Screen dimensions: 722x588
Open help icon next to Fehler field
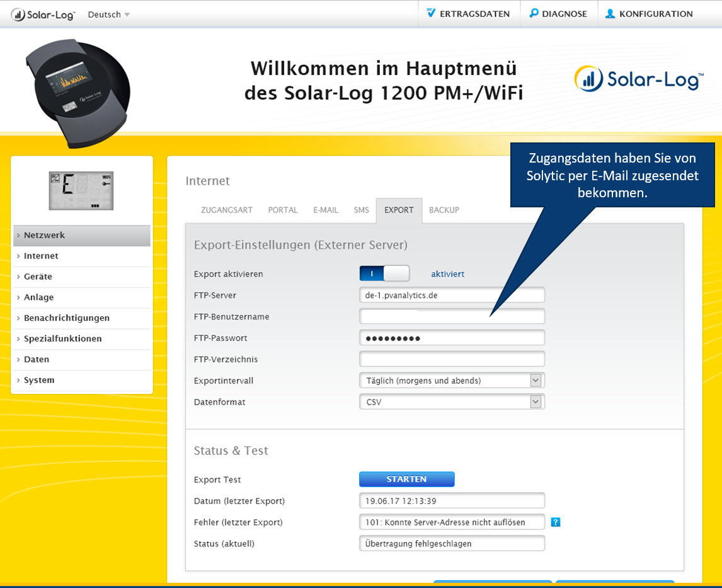pos(555,522)
